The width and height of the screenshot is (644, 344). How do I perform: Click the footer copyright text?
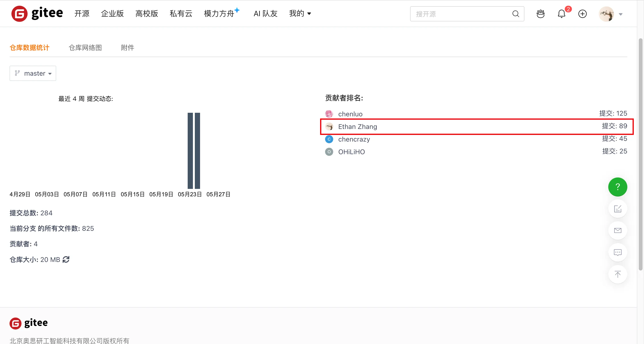click(x=69, y=340)
